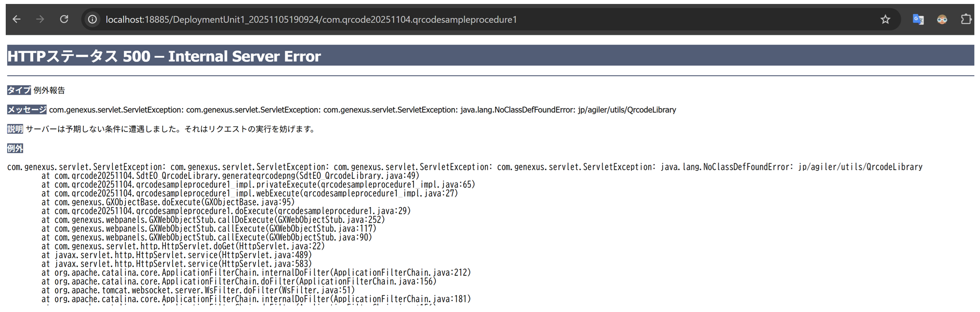Reload the error page with the refresh icon
The width and height of the screenshot is (980, 312).
click(64, 19)
